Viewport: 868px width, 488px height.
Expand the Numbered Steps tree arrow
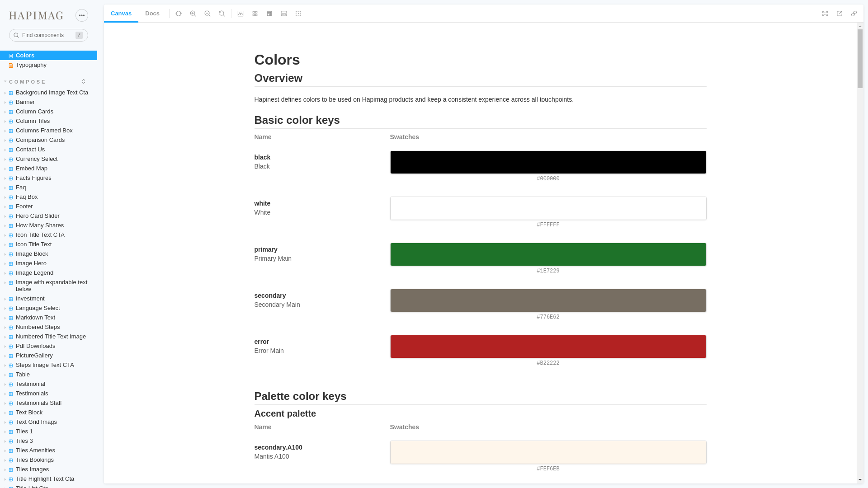(5, 327)
